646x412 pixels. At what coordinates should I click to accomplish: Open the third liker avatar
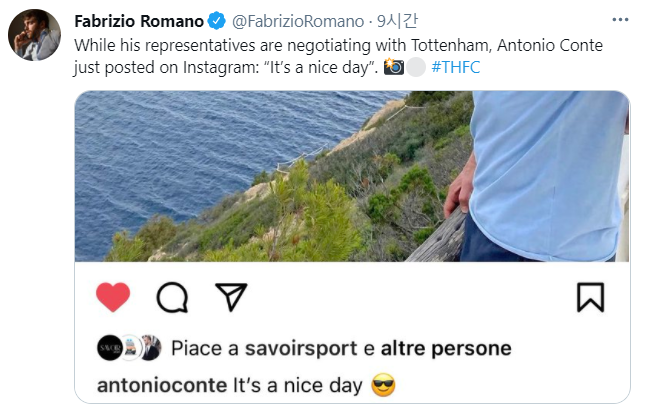(x=149, y=348)
